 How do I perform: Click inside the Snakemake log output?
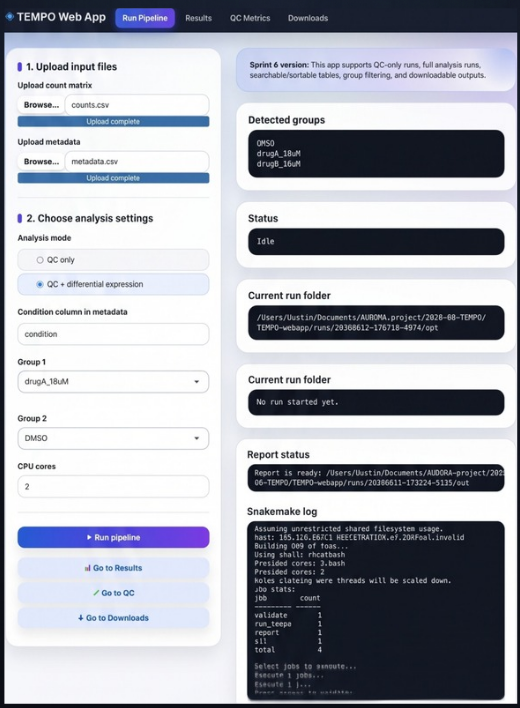pos(376,610)
